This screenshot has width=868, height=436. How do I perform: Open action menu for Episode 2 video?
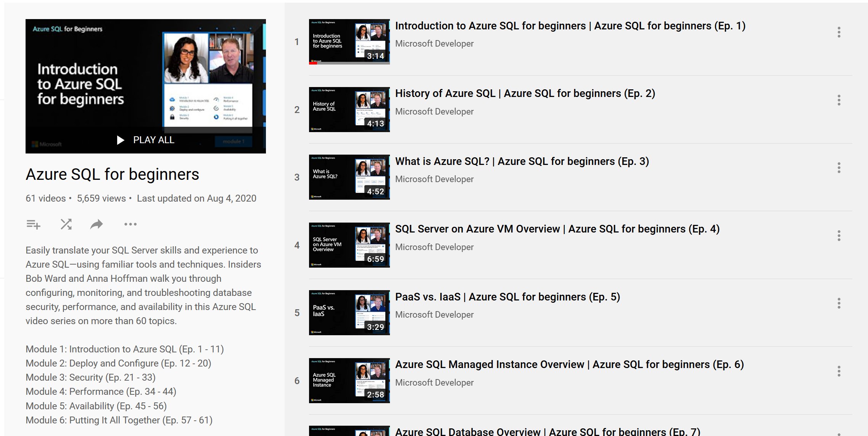pyautogui.click(x=839, y=100)
